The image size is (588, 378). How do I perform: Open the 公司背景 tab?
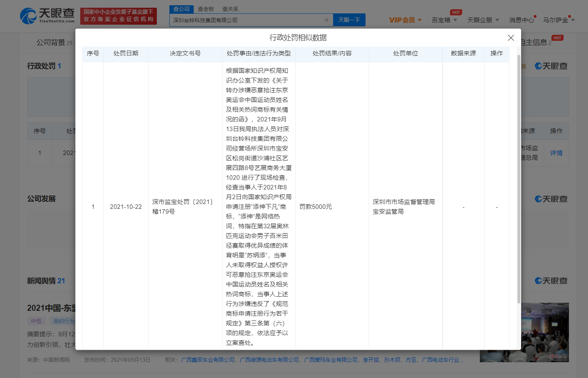click(x=54, y=42)
